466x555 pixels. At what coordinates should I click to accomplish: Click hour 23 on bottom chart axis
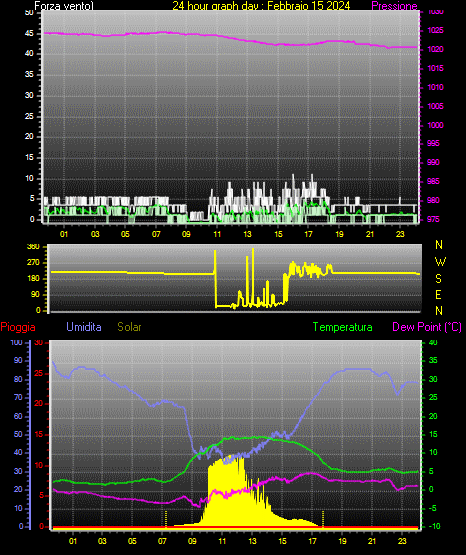point(402,541)
